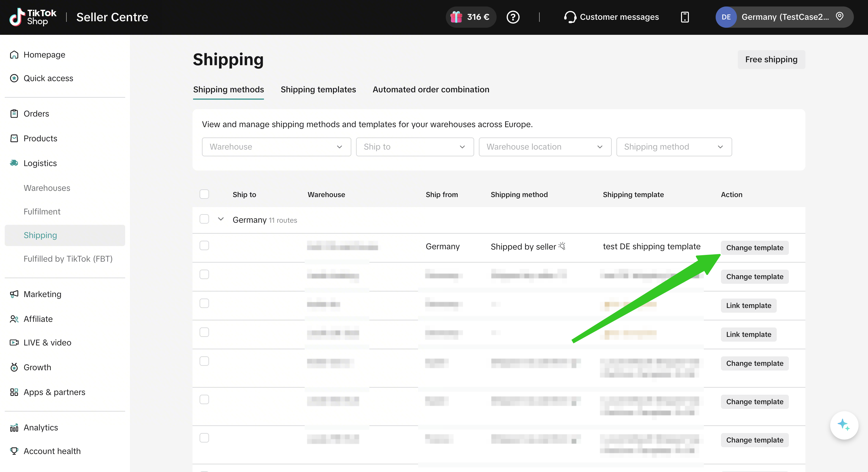
Task: Click the Apps & partners grid icon
Action: (x=14, y=392)
